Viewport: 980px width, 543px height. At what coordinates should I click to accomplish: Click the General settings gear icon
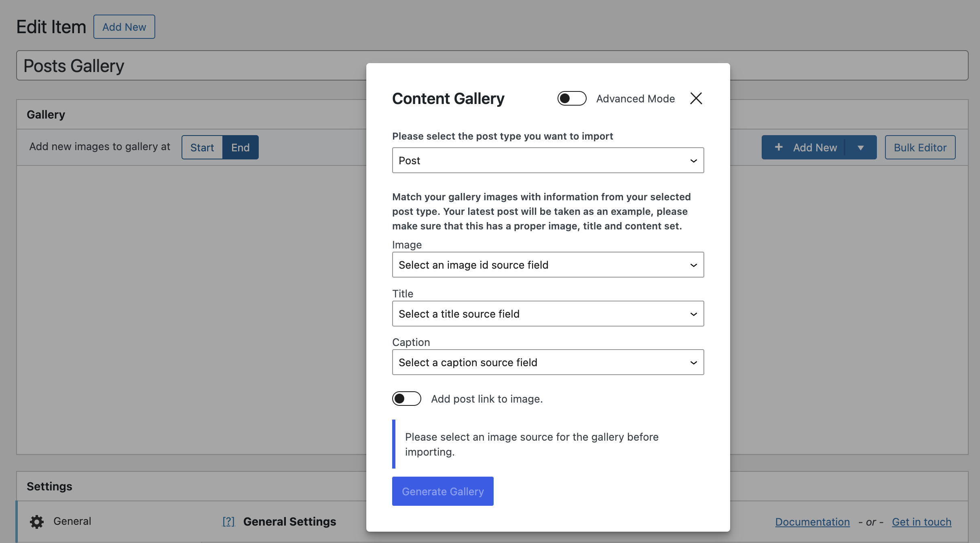coord(37,522)
